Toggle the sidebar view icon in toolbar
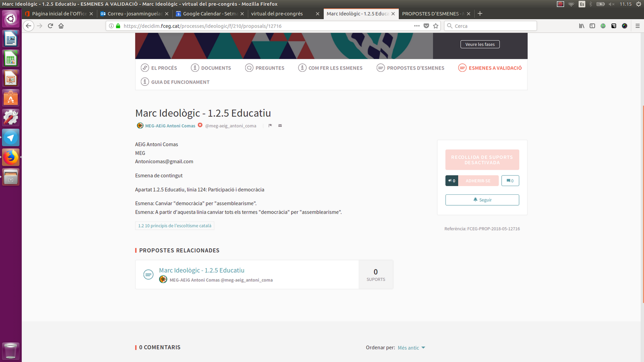644x362 pixels. point(592,26)
